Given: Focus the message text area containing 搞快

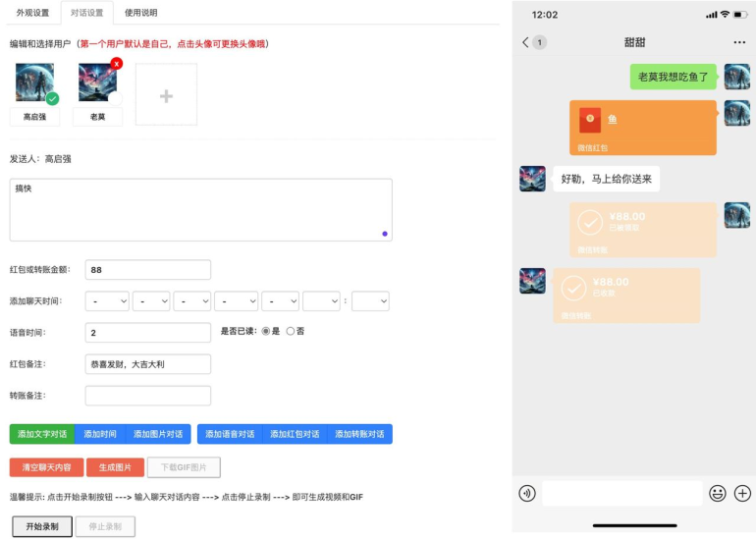Looking at the screenshot, I should click(201, 210).
